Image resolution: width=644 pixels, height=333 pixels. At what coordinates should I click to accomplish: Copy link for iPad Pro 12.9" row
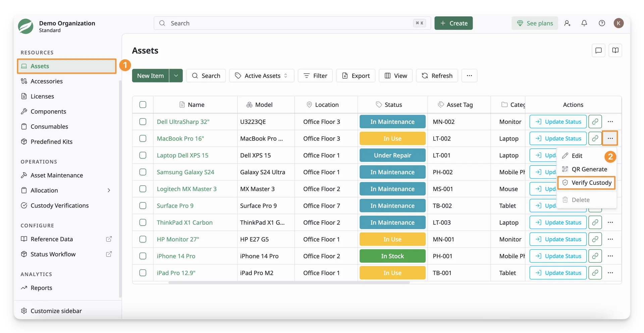[x=595, y=273]
